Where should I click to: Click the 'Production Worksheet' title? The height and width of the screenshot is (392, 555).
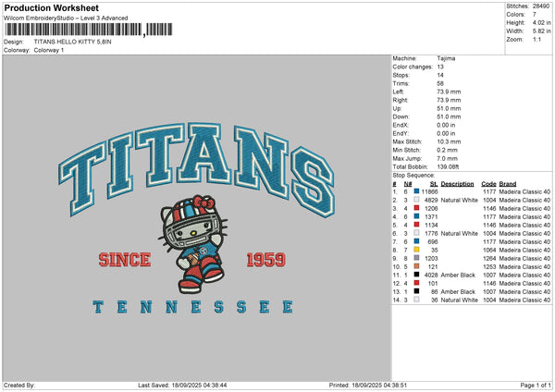[x=52, y=7]
